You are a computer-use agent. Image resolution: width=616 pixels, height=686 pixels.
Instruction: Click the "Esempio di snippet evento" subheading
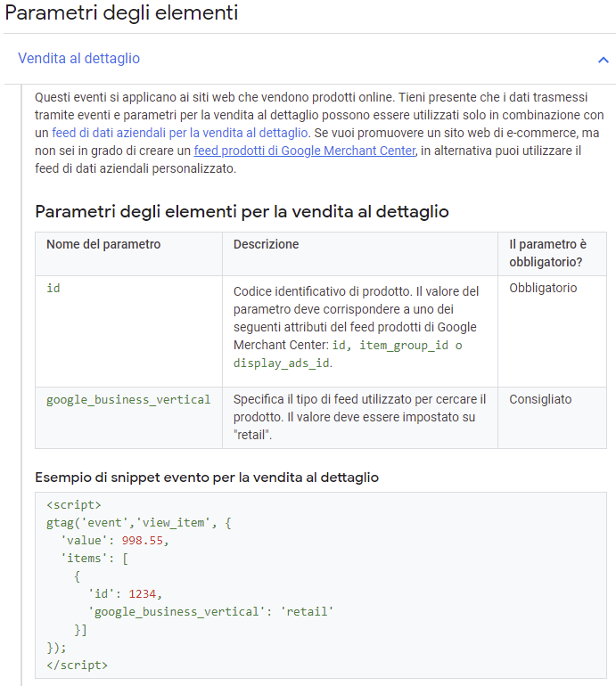[207, 478]
